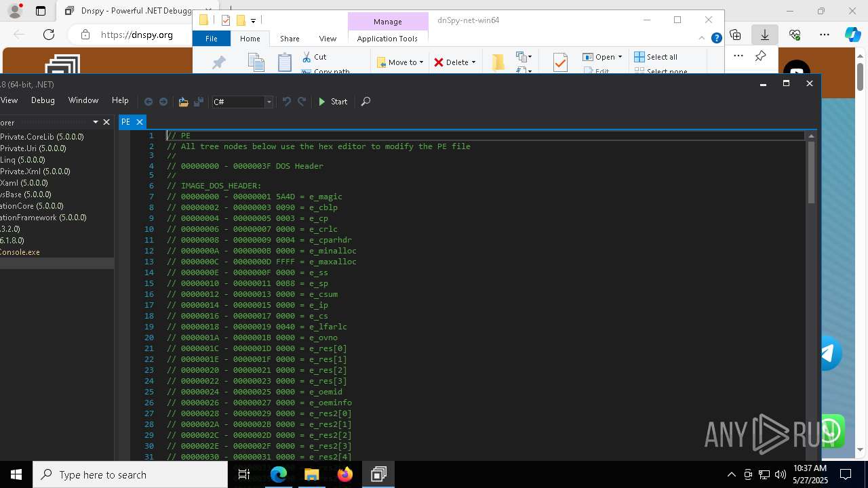This screenshot has height=488, width=868.
Task: Select assembly entry (6.1.8.0)
Action: click(x=12, y=241)
